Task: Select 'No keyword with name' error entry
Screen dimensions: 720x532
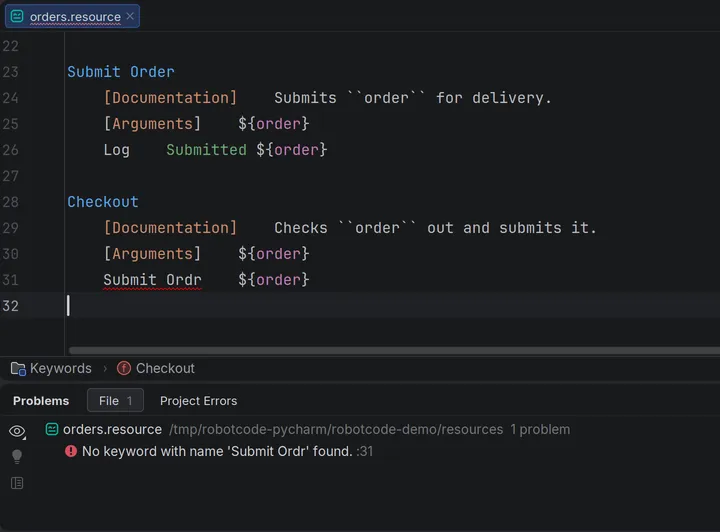Action: 219,451
